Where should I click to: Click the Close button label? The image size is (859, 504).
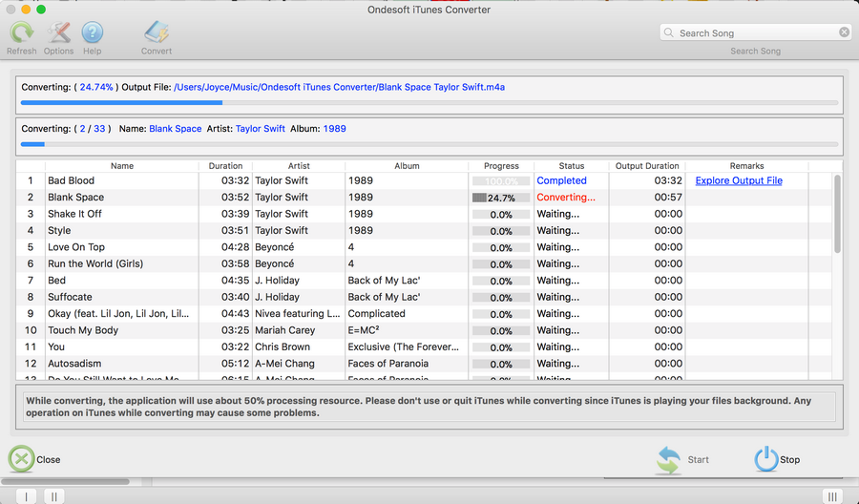click(x=49, y=460)
